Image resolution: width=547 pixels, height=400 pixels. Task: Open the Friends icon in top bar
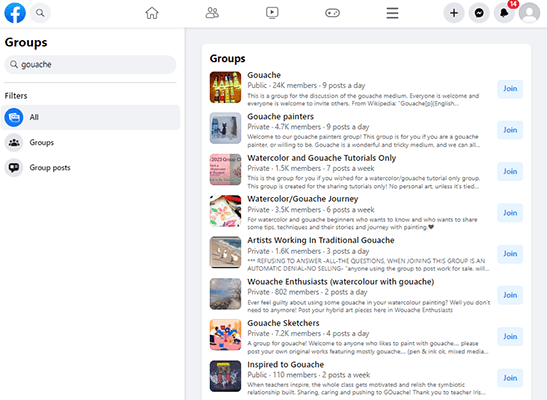(212, 13)
